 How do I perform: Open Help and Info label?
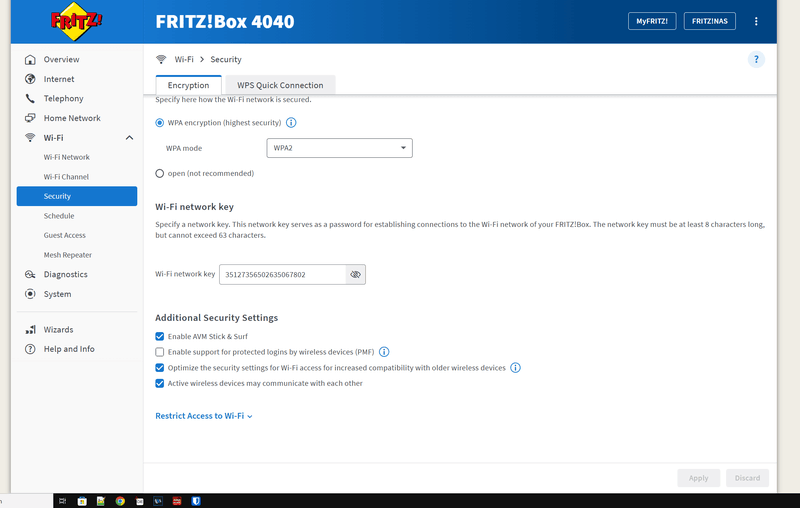[69, 349]
